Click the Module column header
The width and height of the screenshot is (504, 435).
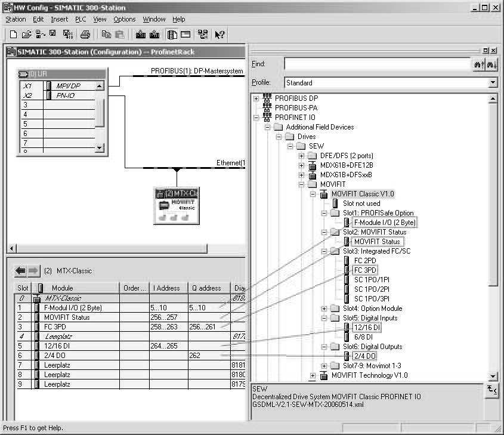pos(76,288)
